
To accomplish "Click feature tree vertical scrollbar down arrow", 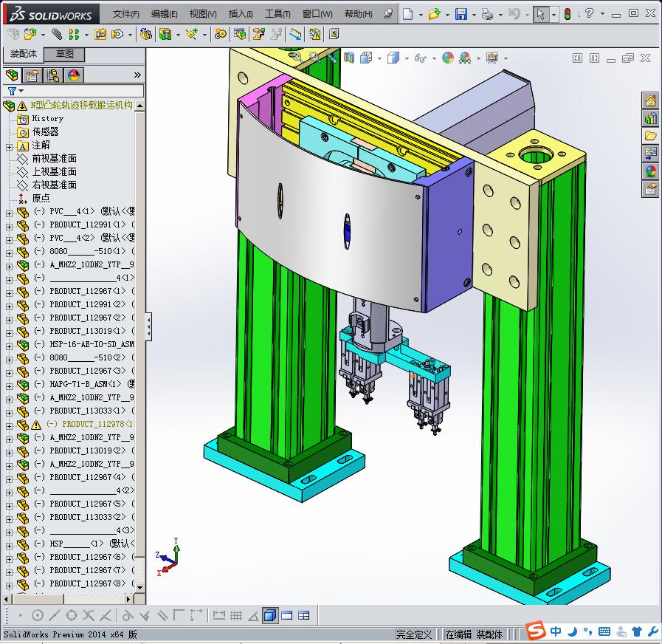I will [x=139, y=587].
